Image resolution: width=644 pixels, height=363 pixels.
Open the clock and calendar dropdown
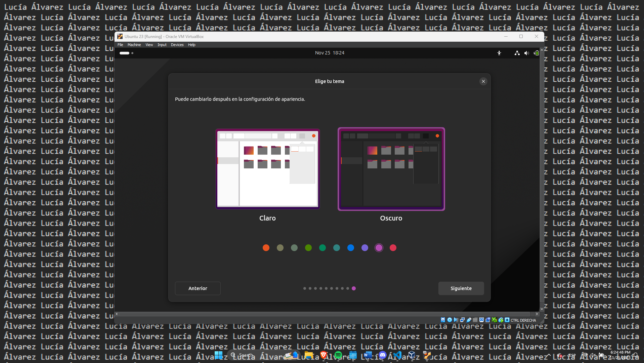(329, 53)
